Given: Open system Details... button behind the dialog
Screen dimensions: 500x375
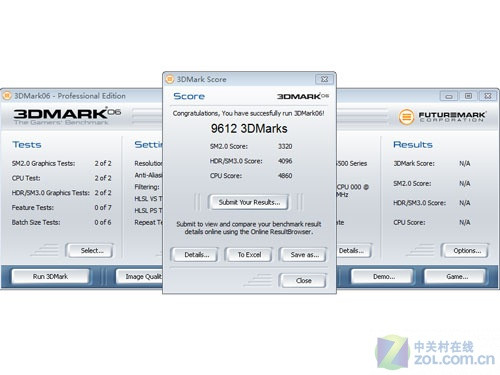Looking at the screenshot, I should click(353, 251).
